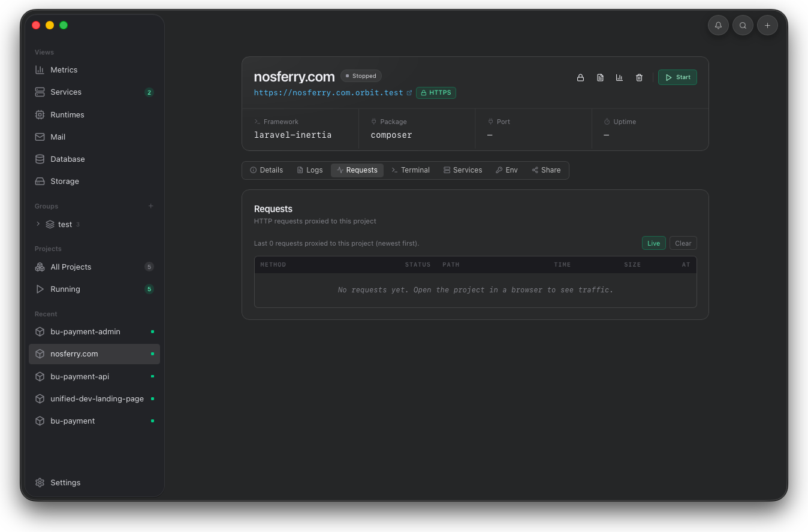Open Mail view in sidebar
This screenshot has height=532, width=808.
94,137
